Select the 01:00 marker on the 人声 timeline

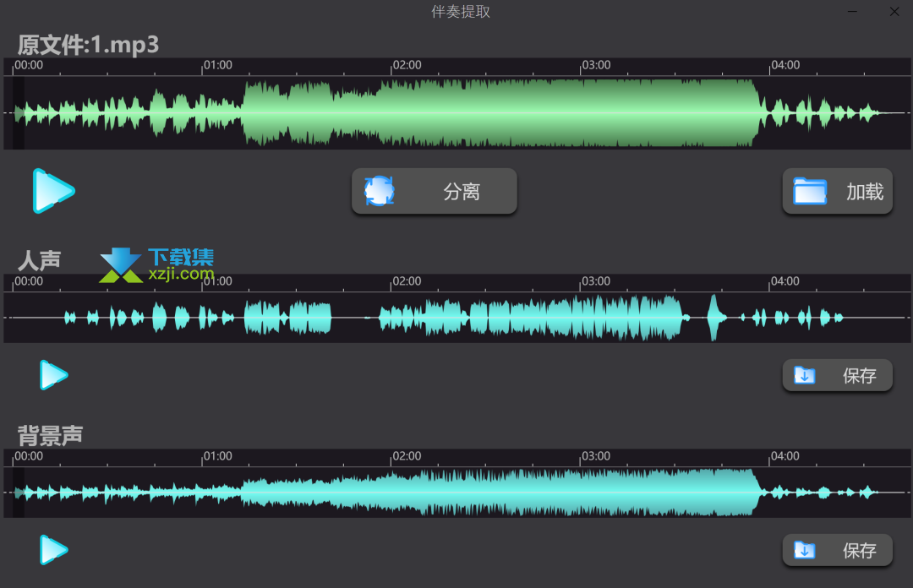point(217,281)
